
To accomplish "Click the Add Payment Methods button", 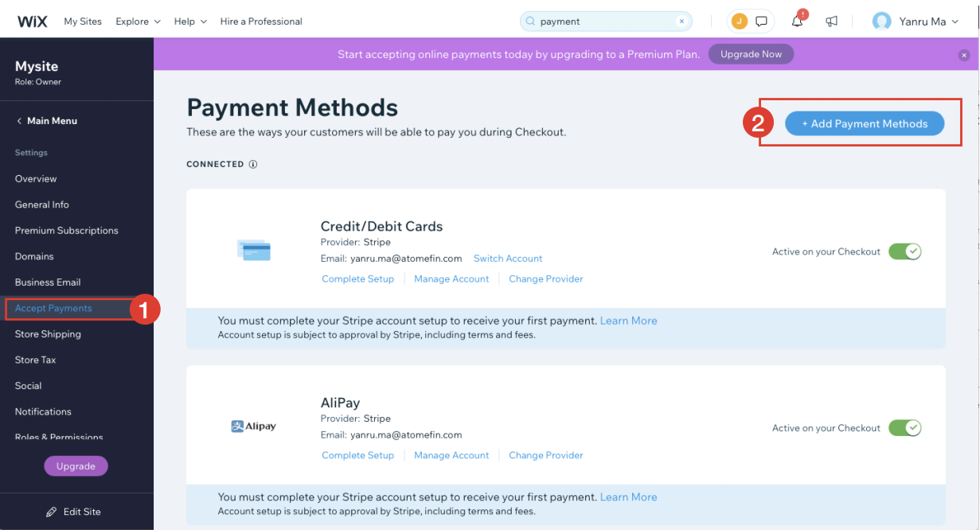I will click(x=865, y=123).
